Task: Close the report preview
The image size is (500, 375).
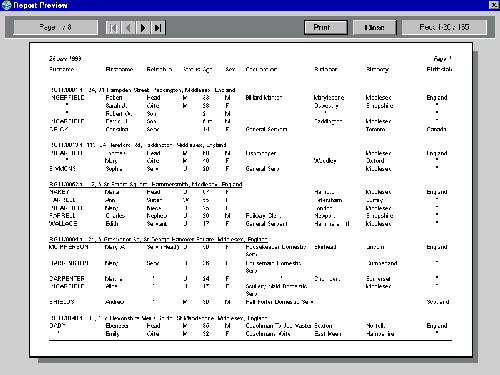Action: [374, 27]
